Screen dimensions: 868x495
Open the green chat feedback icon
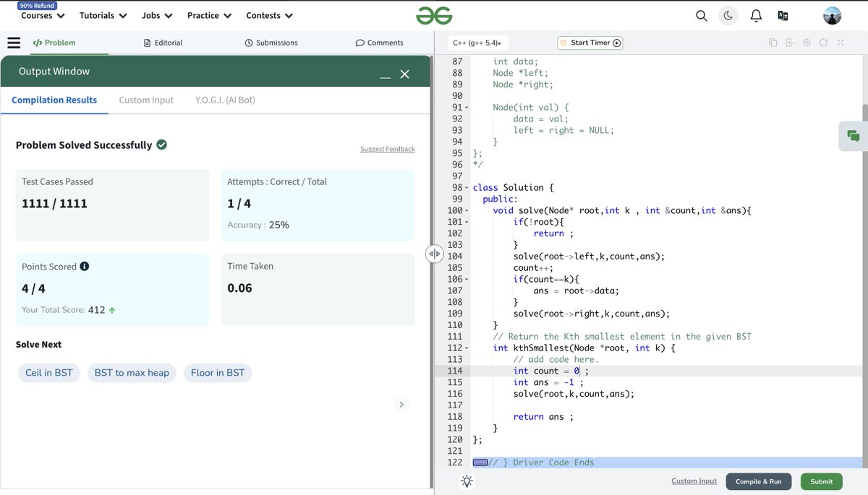coord(854,136)
